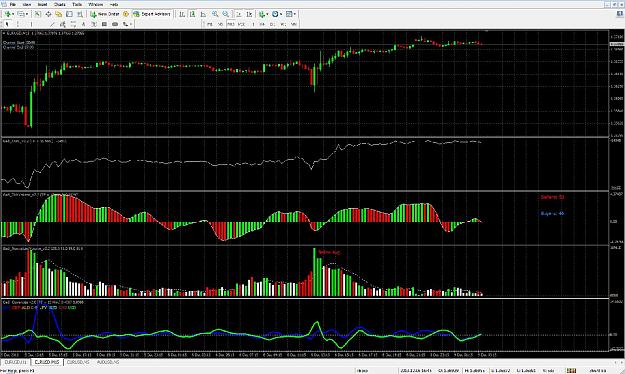Screen dimensions: 625x374
Task: Expand the Indicators dropdown arrow
Action: [x=267, y=14]
